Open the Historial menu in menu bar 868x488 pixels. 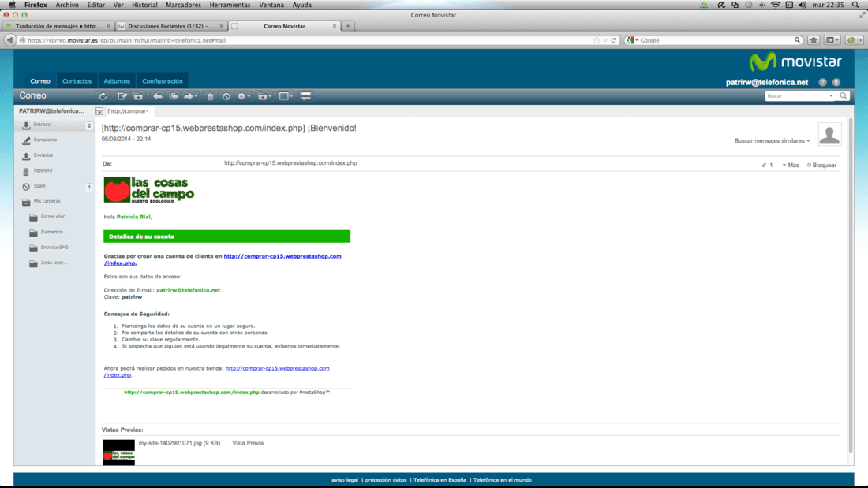coord(144,5)
